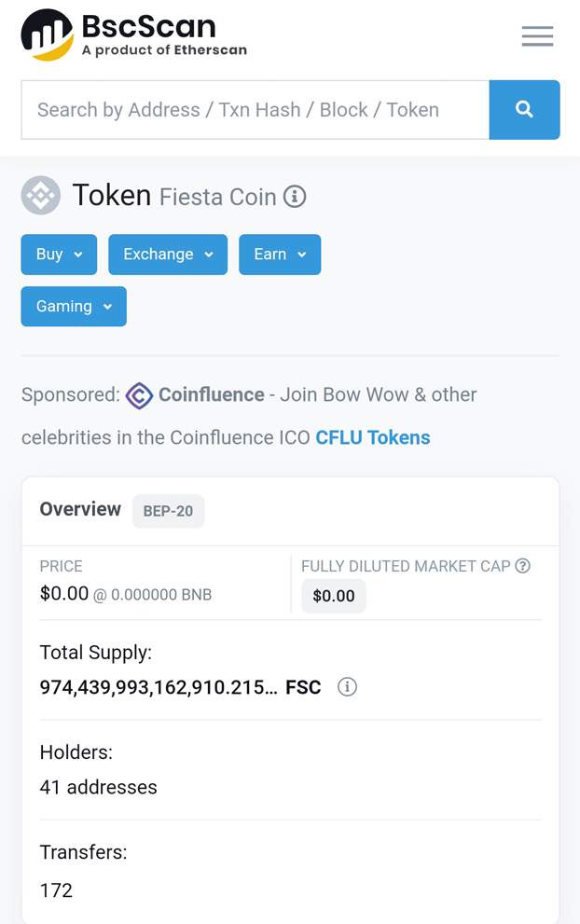Open the Fiesta Coin info tooltip icon
The width and height of the screenshot is (580, 924).
(x=295, y=197)
